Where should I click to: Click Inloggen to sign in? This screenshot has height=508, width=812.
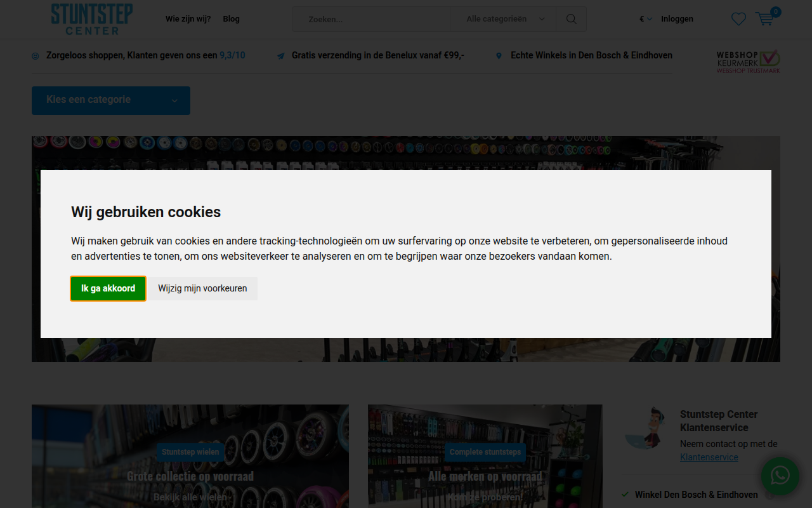click(x=677, y=19)
